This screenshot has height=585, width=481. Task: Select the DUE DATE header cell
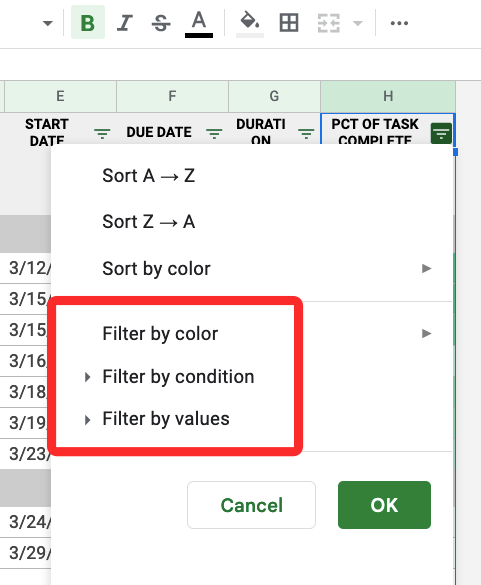point(172,129)
